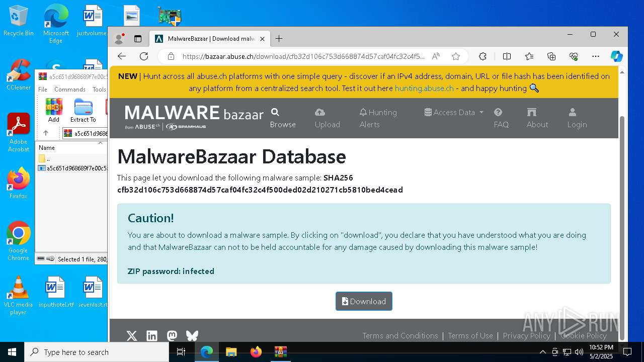Click Add button in WinRAR toolbar
644x362 pixels.
coord(54,111)
